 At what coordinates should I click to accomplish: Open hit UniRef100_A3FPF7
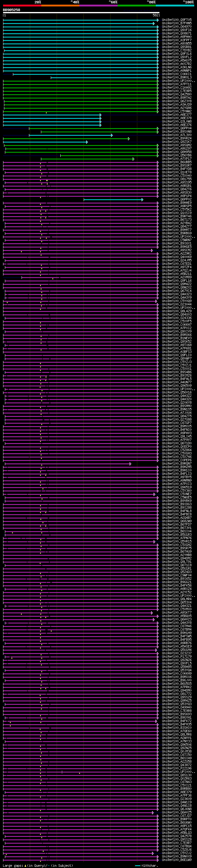point(177,40)
